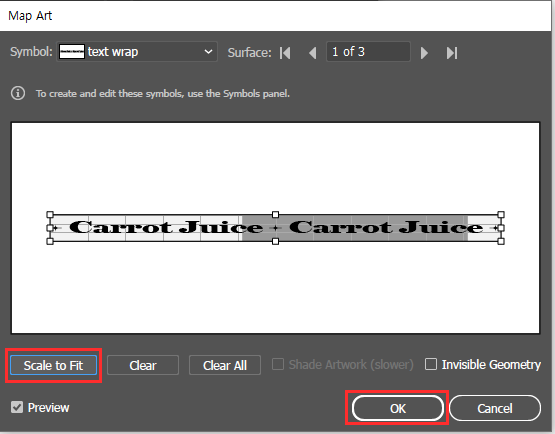The height and width of the screenshot is (434, 555).
Task: Enable the Invisible Geometry checkbox
Action: coord(431,364)
